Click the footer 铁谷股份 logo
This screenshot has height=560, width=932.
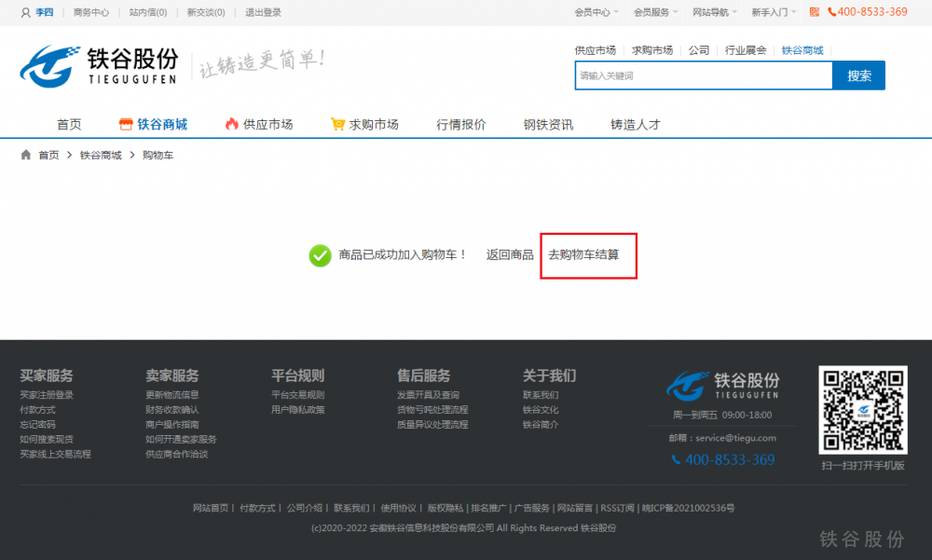[723, 385]
